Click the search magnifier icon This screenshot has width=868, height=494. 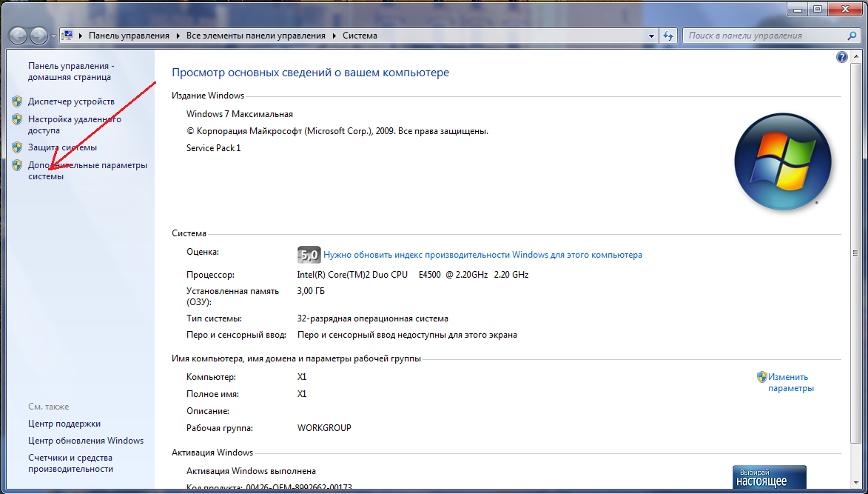(852, 36)
